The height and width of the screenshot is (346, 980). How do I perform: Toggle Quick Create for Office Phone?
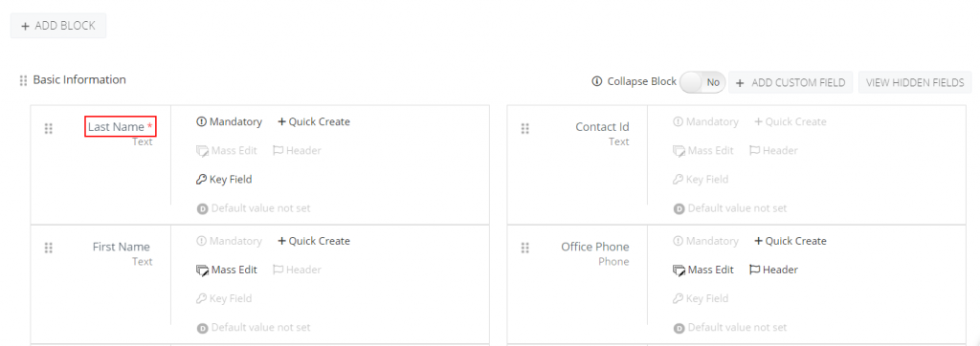[x=790, y=241]
